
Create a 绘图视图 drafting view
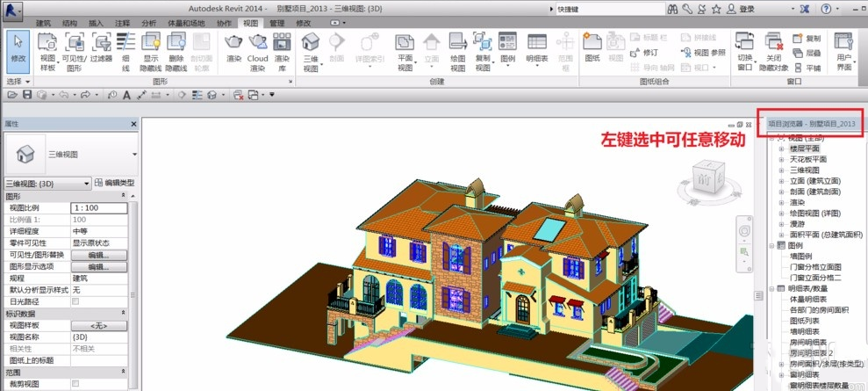458,52
